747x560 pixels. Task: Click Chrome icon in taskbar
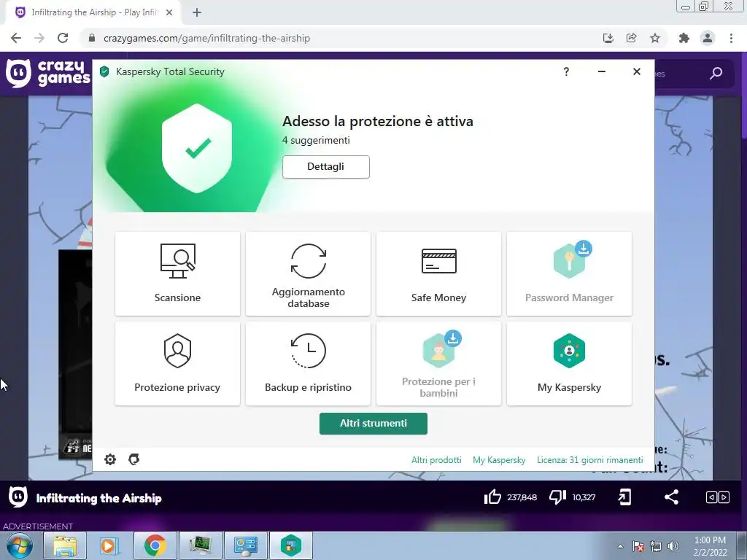155,545
